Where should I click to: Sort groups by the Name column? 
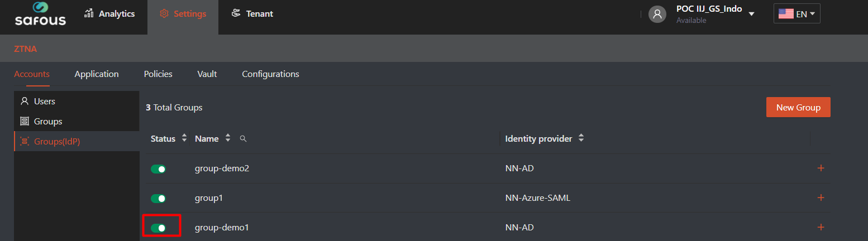(x=228, y=139)
